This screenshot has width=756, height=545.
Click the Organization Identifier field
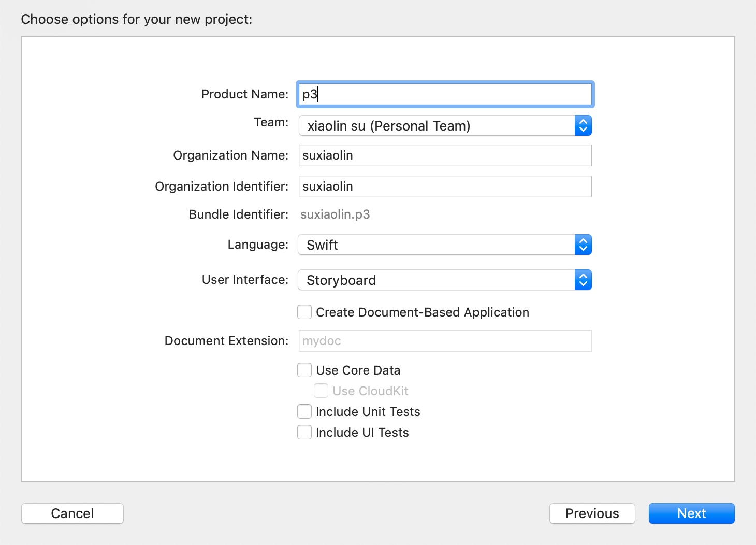tap(445, 187)
